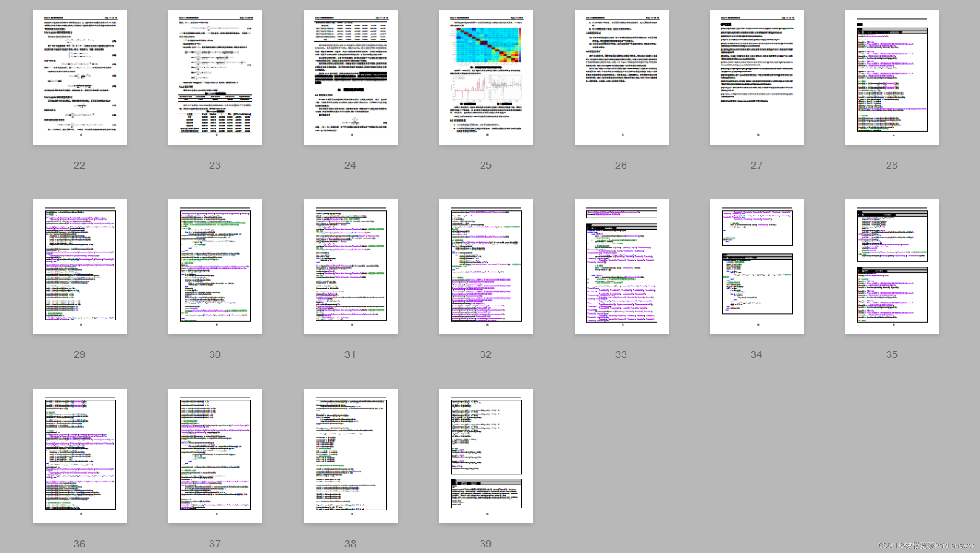This screenshot has height=553, width=980.
Task: Click the page number label 31
Action: [350, 354]
